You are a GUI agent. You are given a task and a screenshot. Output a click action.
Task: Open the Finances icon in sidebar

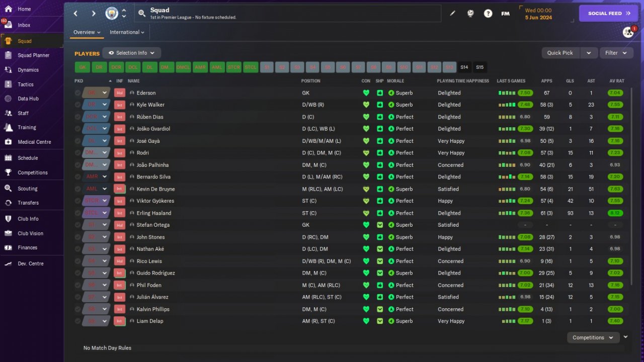point(8,247)
